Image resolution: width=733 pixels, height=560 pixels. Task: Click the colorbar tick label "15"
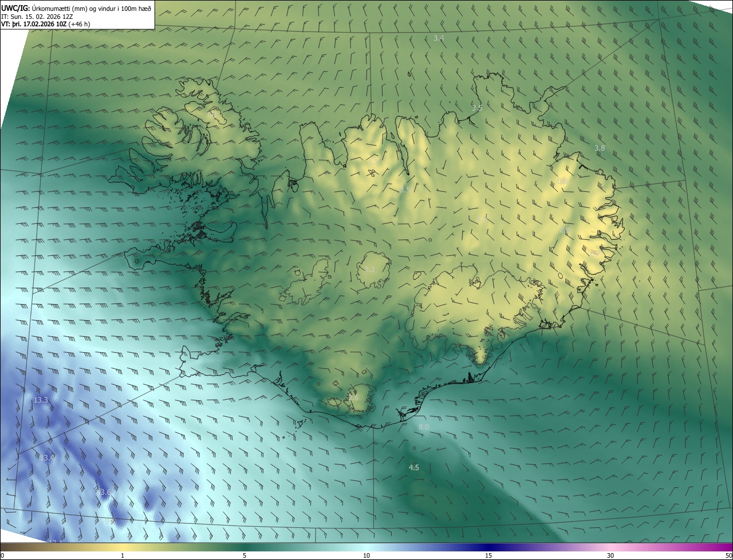488,555
